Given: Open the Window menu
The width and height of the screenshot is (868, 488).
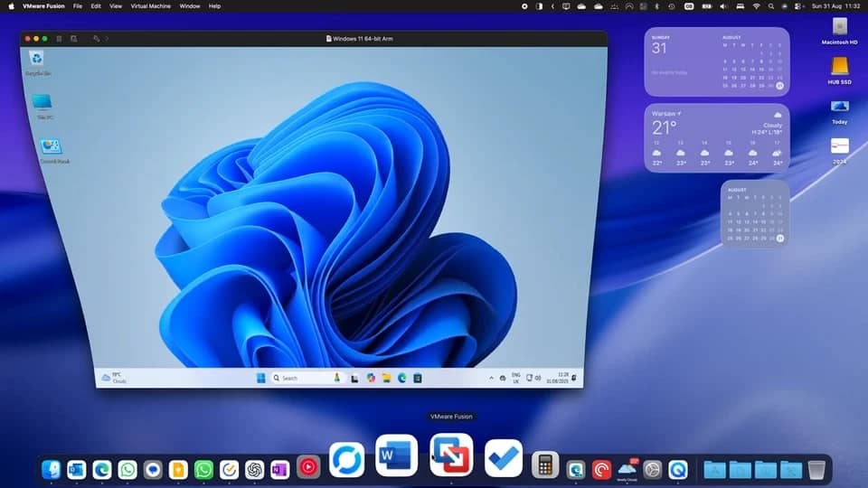Looking at the screenshot, I should (x=189, y=6).
